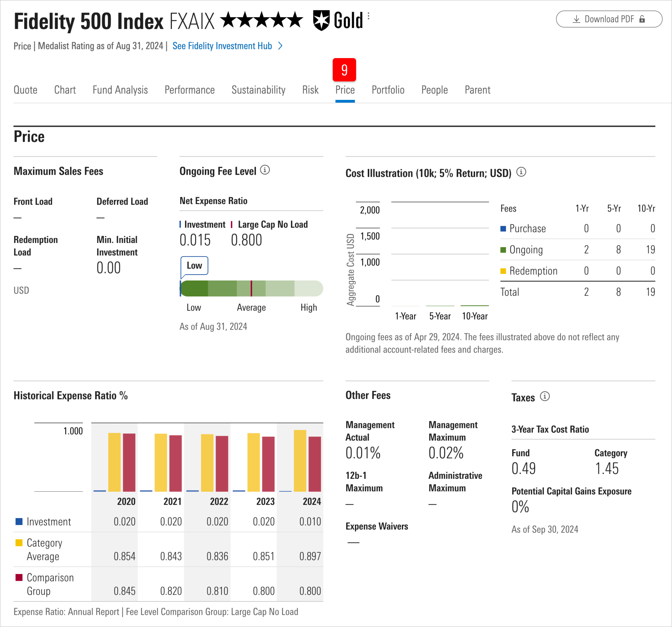Viewport: 672px width, 627px height.
Task: Expand the Expense Waivers details
Action: 377,526
